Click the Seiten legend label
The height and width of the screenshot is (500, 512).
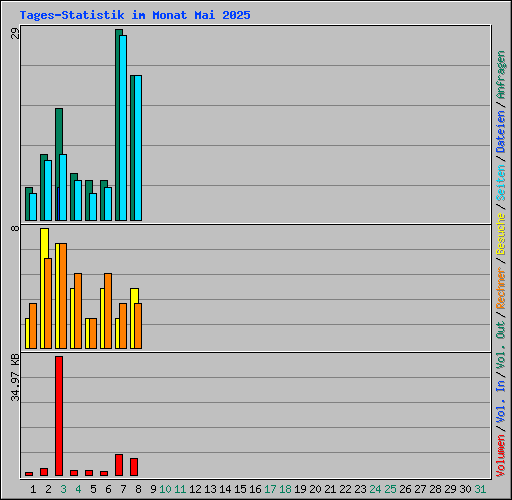500,183
